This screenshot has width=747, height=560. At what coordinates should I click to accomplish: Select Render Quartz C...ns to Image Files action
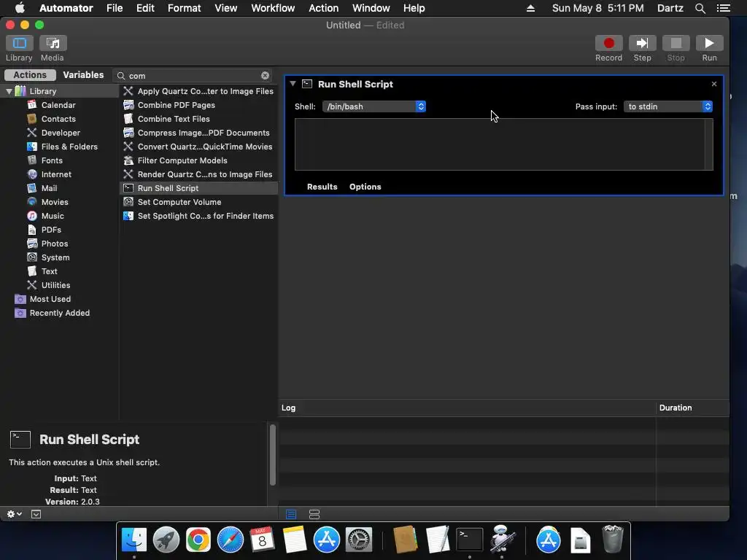click(x=198, y=174)
